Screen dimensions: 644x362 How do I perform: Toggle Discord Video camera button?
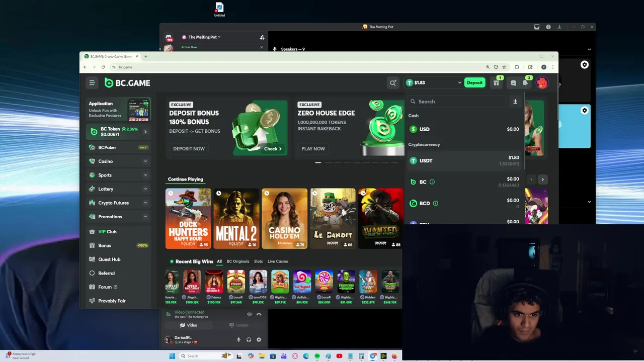189,325
